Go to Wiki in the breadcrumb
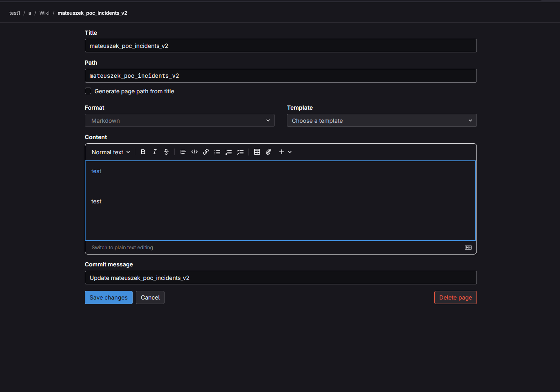This screenshot has height=392, width=560. [44, 13]
